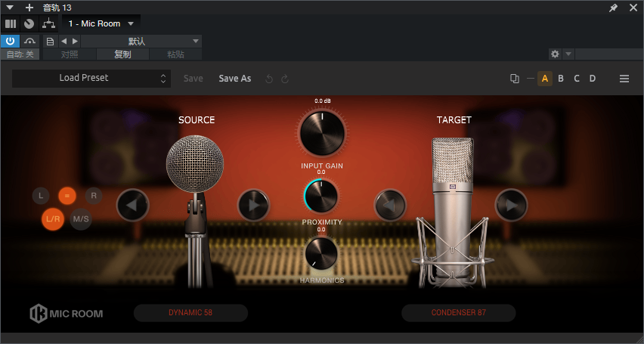
Task: Go to next preset arrow
Action: tap(75, 42)
